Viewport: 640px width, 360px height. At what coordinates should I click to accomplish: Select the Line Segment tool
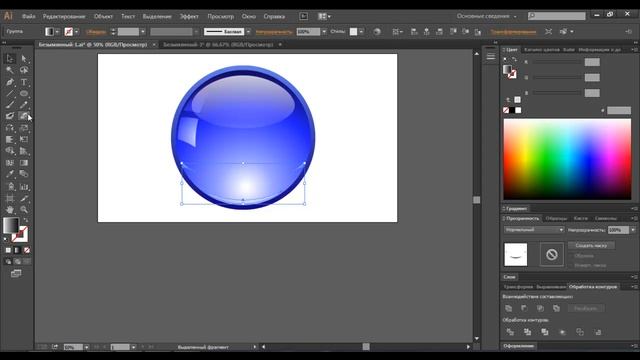[x=10, y=93]
